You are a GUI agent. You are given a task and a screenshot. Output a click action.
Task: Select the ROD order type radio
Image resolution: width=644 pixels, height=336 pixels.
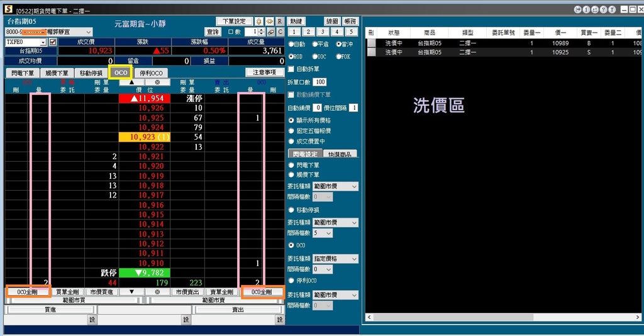(x=291, y=56)
